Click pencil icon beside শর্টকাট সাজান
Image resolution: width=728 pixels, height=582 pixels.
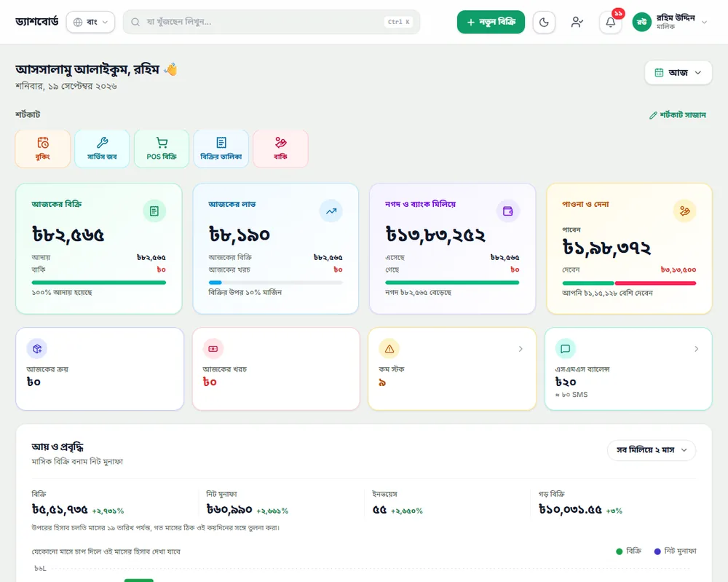pyautogui.click(x=653, y=115)
